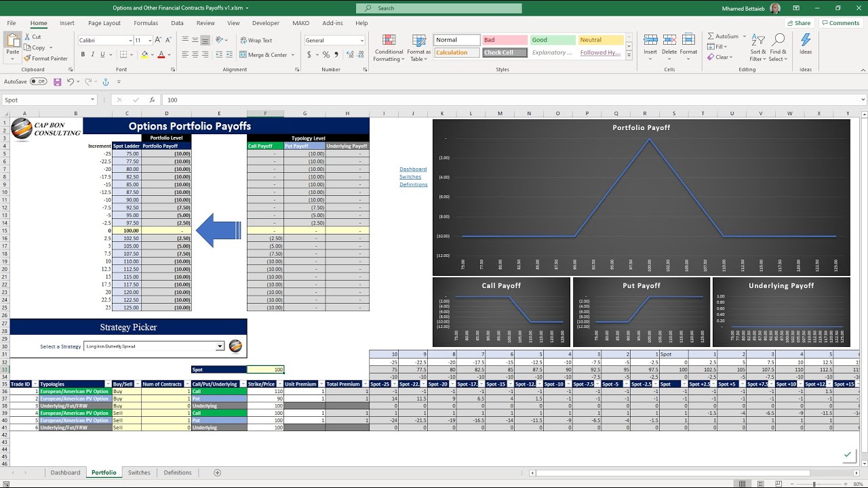Follow the Dashboard hyperlink beside the chart
The width and height of the screenshot is (868, 488).
tap(413, 169)
